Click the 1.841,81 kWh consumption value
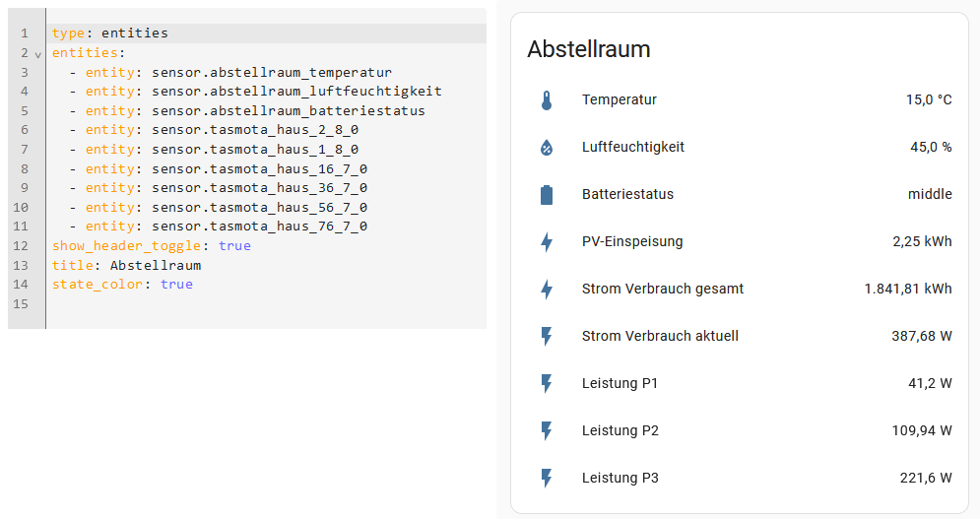980x519 pixels. coord(908,289)
